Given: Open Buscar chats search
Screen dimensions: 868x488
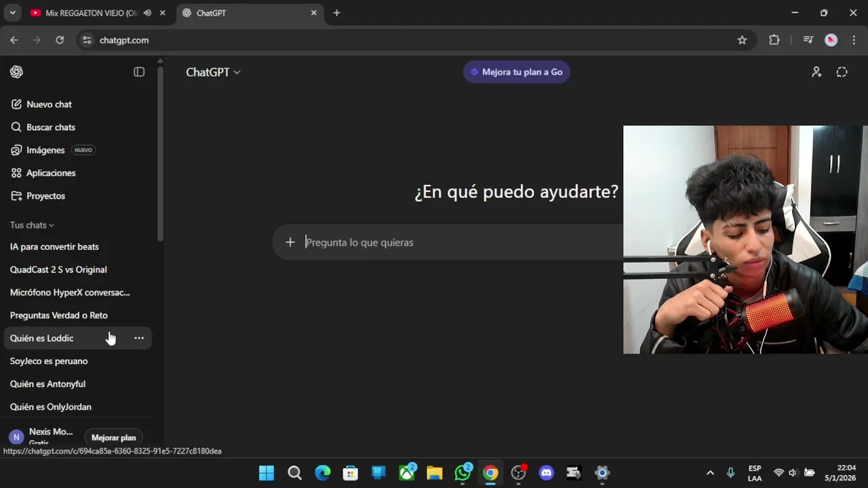Looking at the screenshot, I should [x=78, y=127].
